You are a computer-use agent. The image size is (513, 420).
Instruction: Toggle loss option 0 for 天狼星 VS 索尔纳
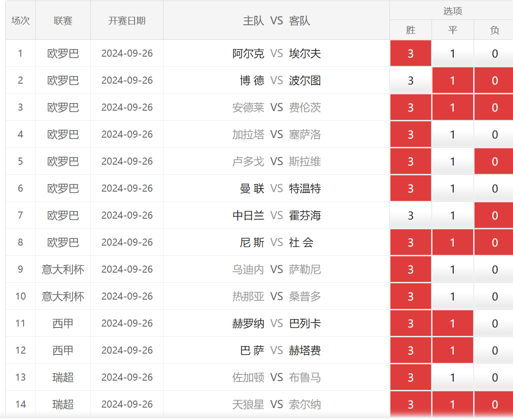(494, 405)
